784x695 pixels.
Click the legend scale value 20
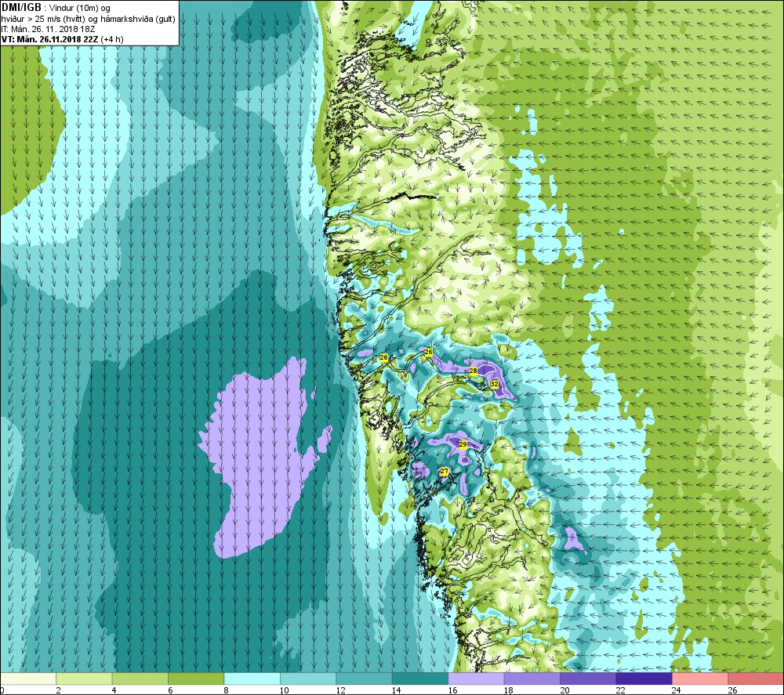(564, 690)
